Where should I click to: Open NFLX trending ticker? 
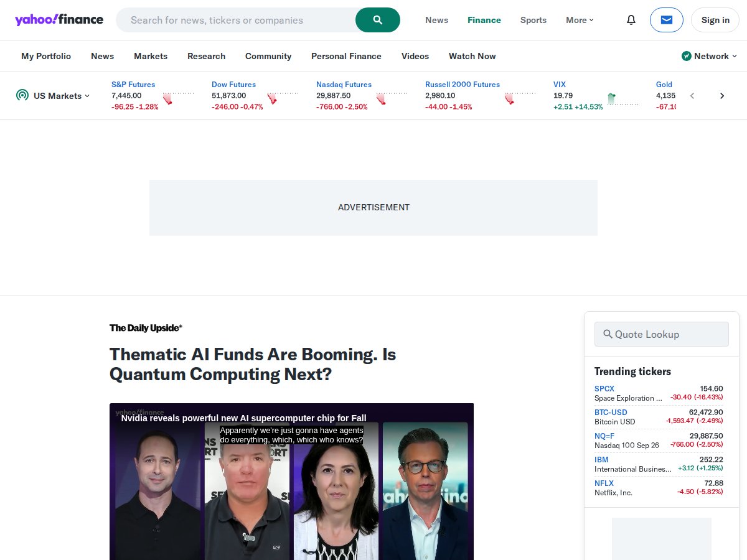click(604, 483)
